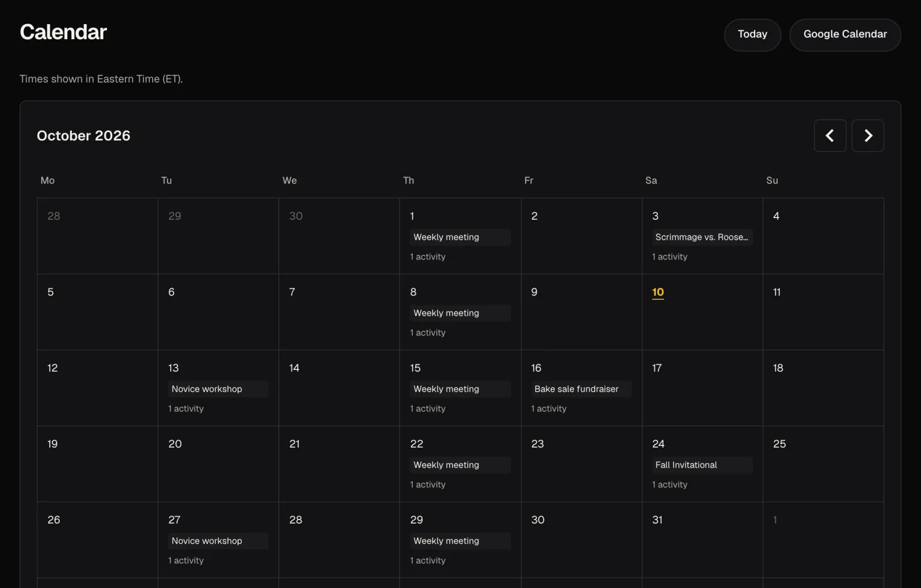Click '1 activity' under October 13
The width and height of the screenshot is (921, 588).
(x=186, y=408)
